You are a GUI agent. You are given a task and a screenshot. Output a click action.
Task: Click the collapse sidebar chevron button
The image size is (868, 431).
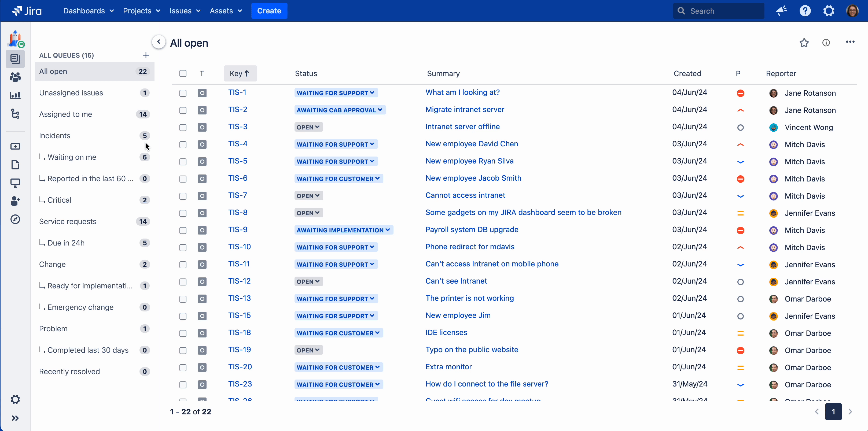coord(158,42)
